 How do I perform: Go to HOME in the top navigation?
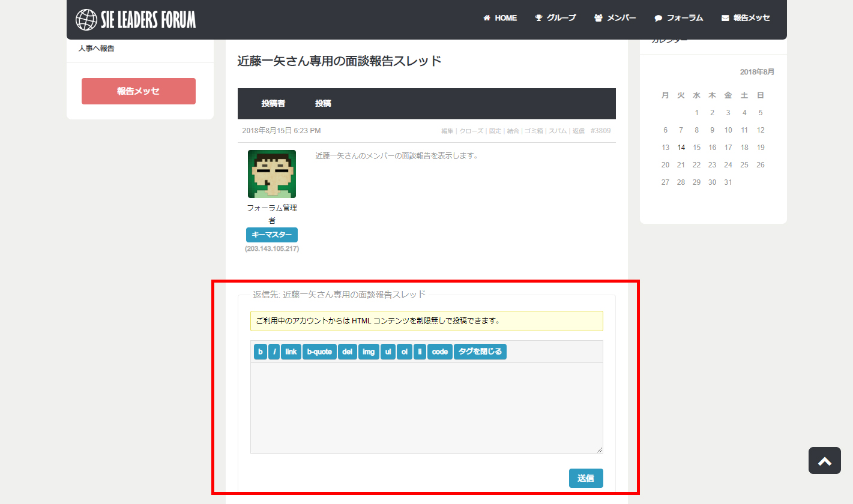click(x=500, y=18)
